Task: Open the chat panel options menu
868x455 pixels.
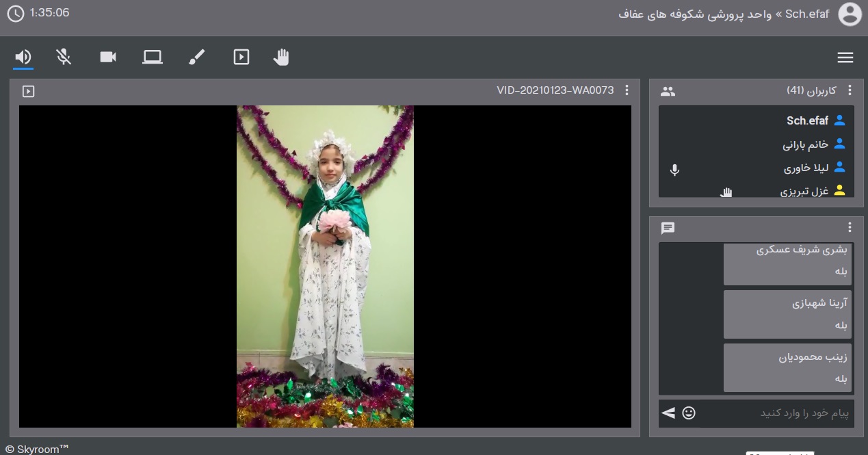Action: point(850,228)
